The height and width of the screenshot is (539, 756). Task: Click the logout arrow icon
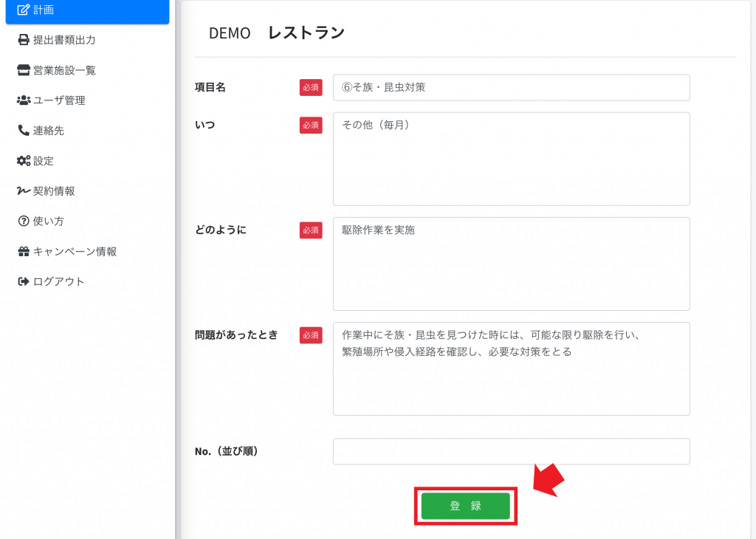pyautogui.click(x=23, y=281)
